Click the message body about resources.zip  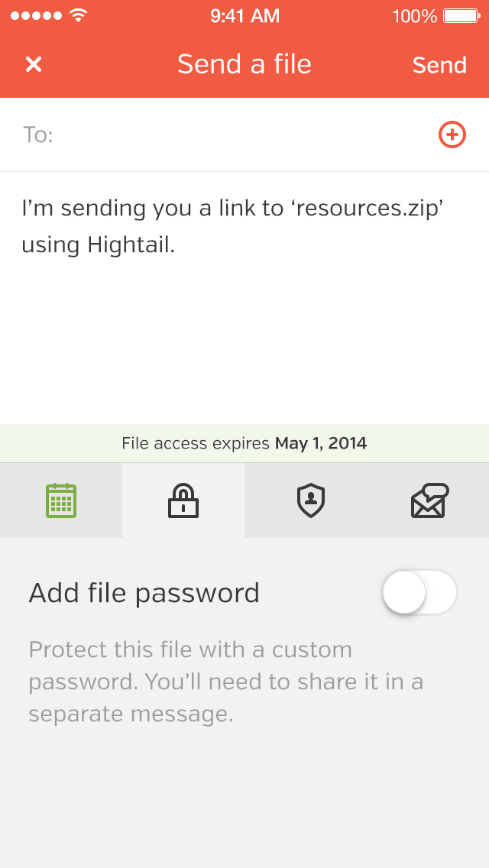pos(232,226)
